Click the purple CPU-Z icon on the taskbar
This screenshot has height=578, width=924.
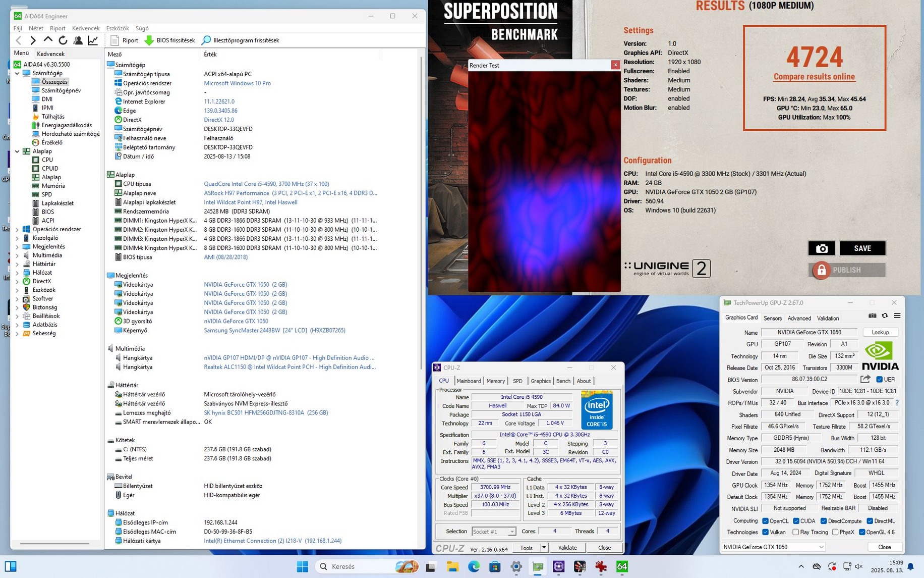coord(558,566)
